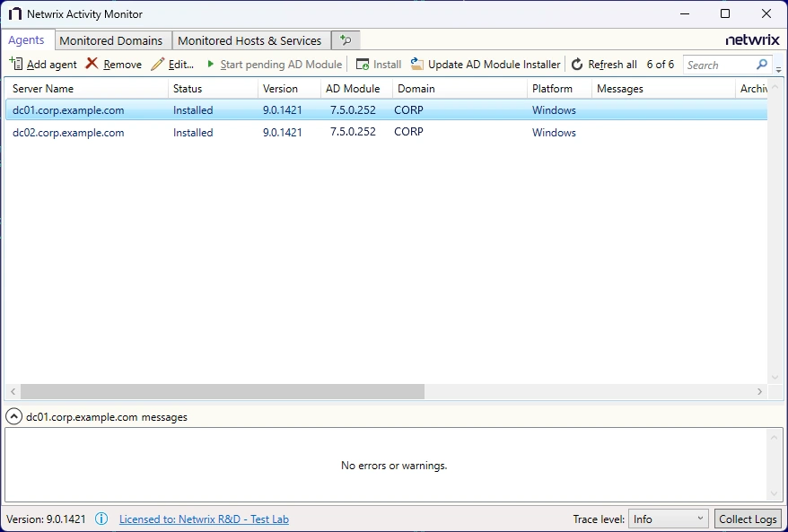The image size is (788, 532).
Task: Open the Monitored Hosts & Services tab
Action: 250,40
